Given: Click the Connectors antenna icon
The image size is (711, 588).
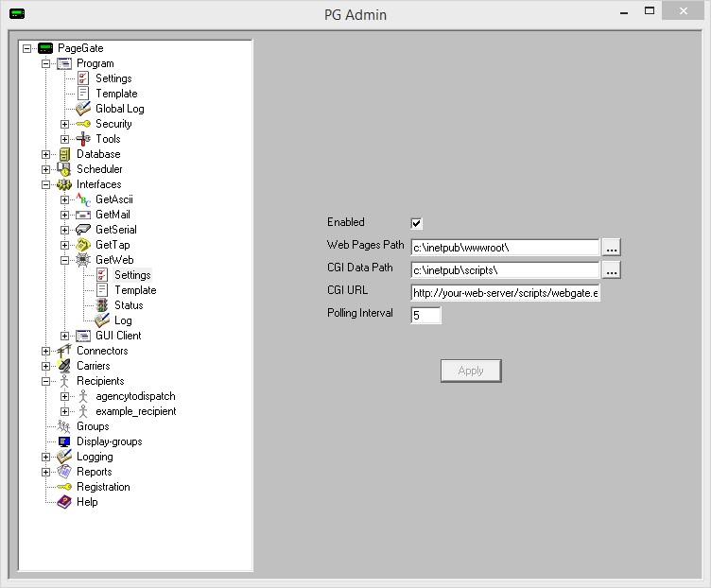Looking at the screenshot, I should (x=64, y=351).
